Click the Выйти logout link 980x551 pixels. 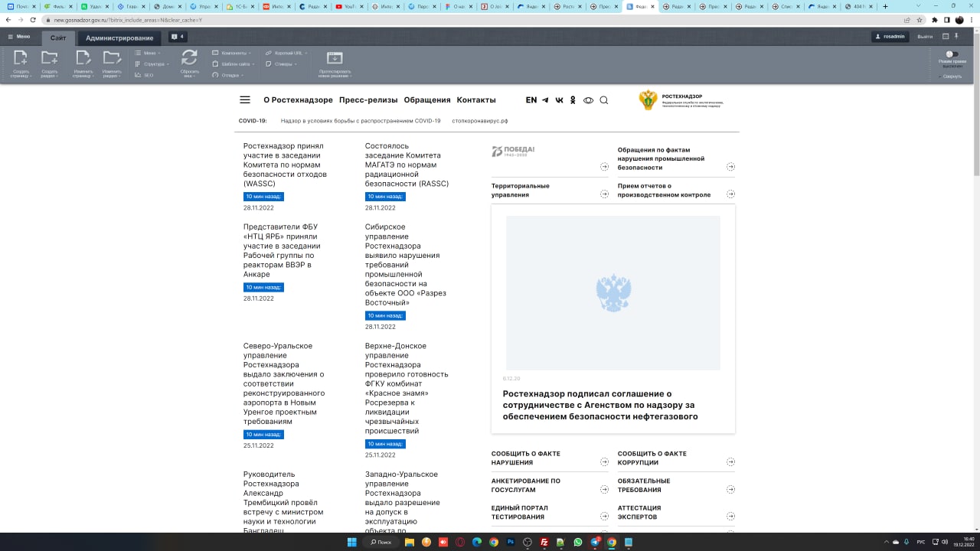click(925, 37)
